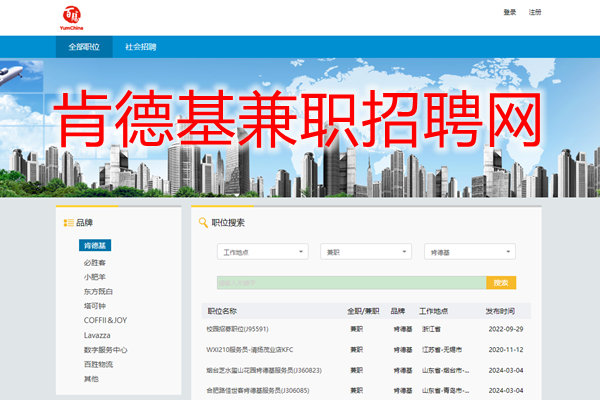Select the Lavazza brand
The width and height of the screenshot is (600, 400).
(97, 335)
